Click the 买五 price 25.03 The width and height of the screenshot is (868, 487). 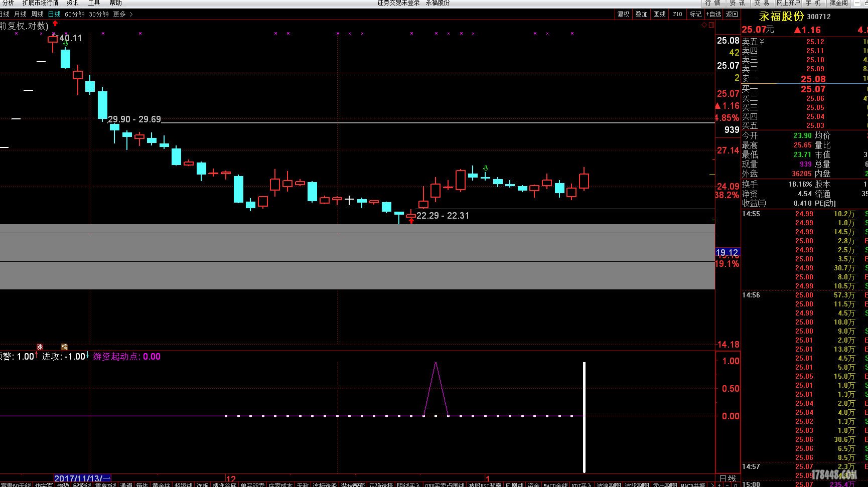pyautogui.click(x=815, y=125)
